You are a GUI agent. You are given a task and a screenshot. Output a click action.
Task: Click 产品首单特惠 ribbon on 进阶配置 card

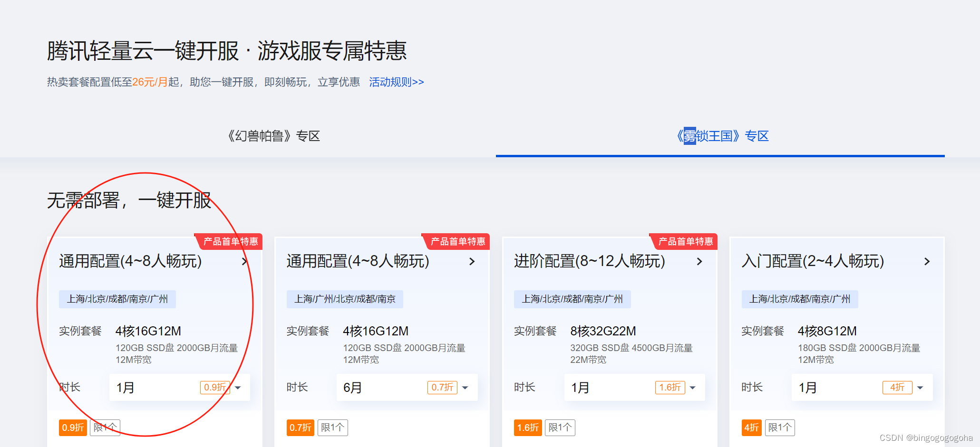pyautogui.click(x=684, y=241)
